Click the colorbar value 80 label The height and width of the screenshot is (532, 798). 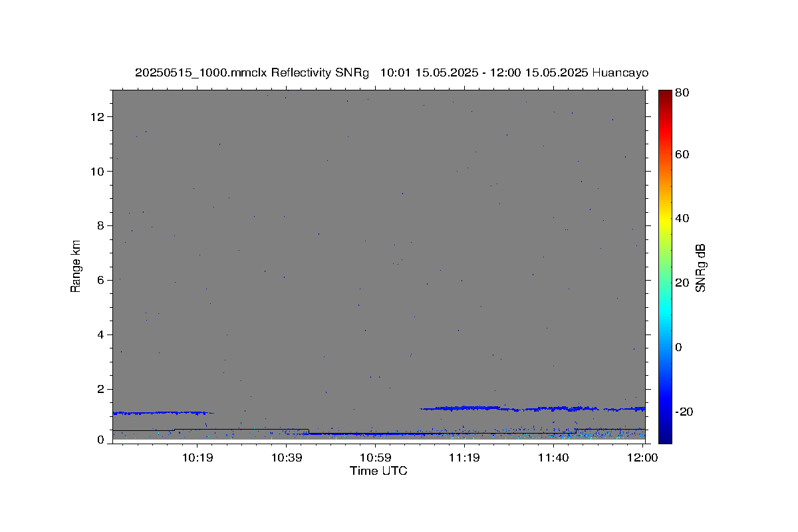pos(682,93)
